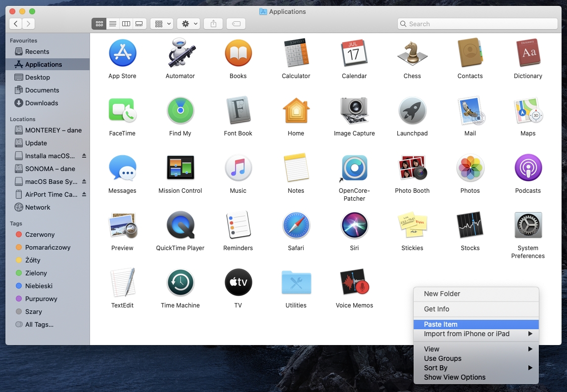The image size is (567, 392).
Task: Select the Music app icon
Action: [x=238, y=168]
